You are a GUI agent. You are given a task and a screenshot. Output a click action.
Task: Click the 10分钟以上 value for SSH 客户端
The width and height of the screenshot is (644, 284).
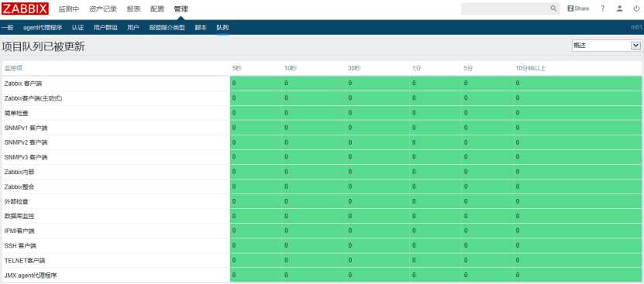518,246
